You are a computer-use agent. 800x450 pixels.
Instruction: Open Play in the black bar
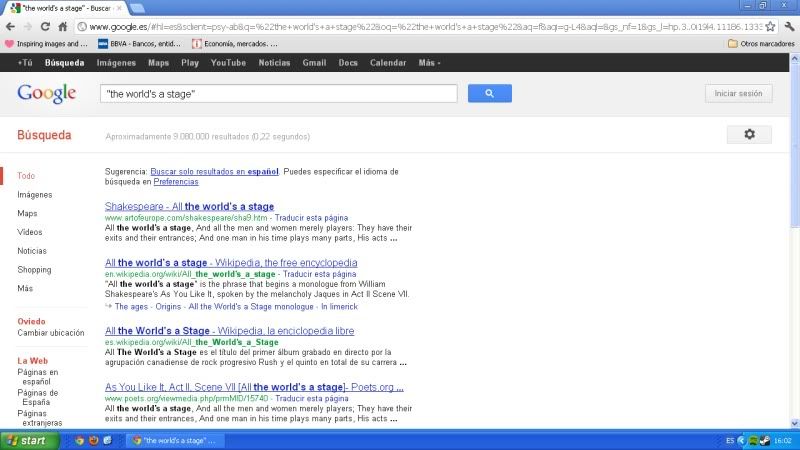(190, 63)
